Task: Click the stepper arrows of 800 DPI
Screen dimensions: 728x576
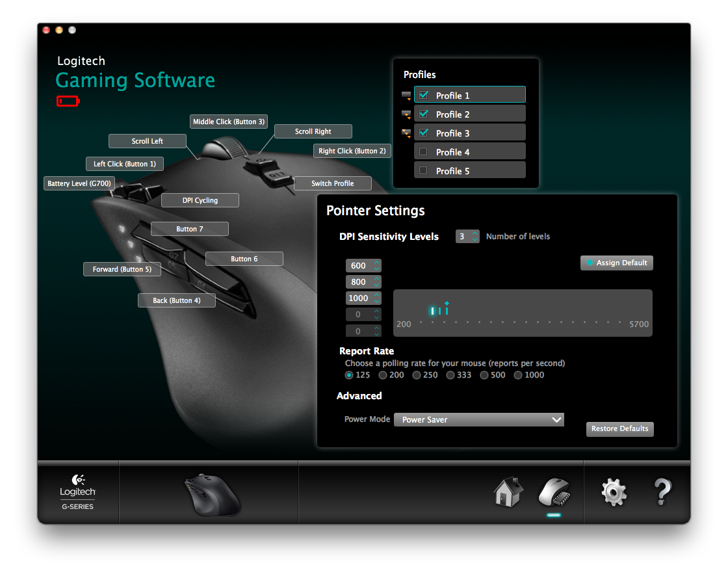Action: pos(376,282)
